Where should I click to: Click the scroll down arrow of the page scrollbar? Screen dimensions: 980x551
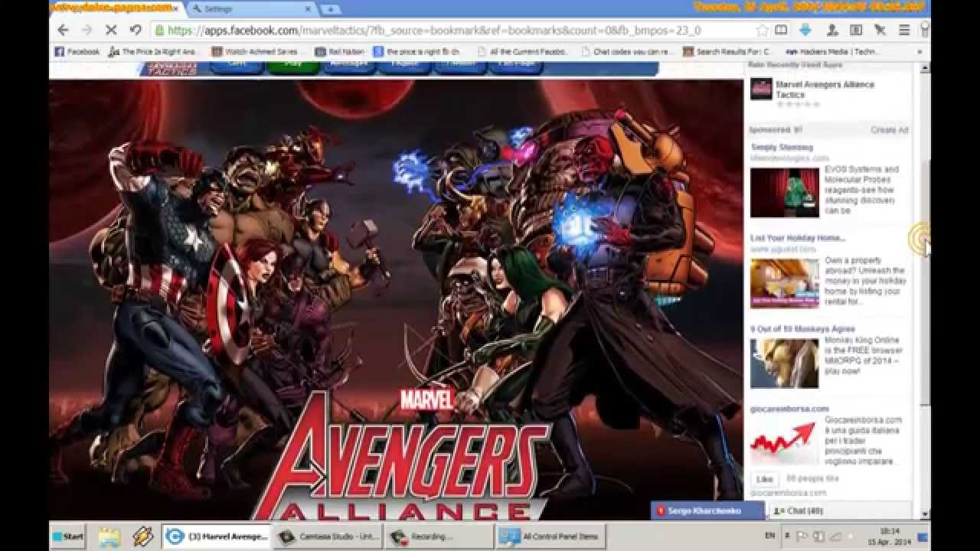click(925, 515)
